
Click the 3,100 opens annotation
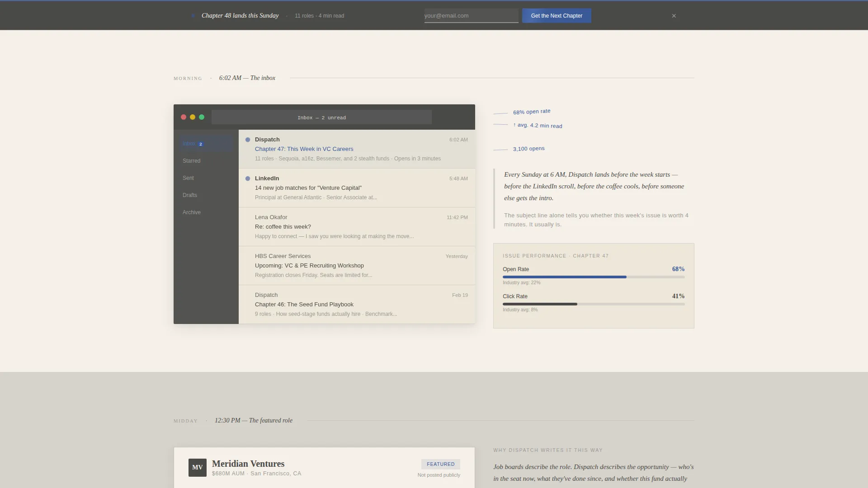tap(528, 149)
